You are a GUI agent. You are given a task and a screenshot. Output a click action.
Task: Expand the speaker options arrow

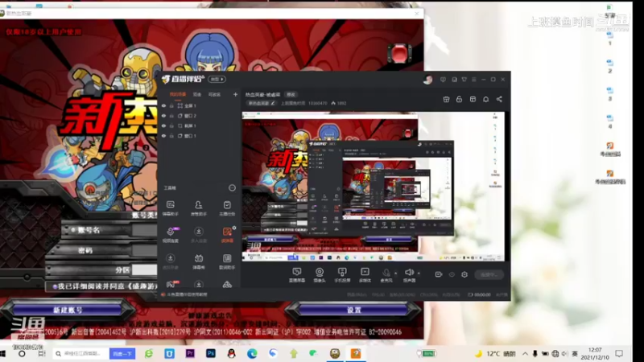[419, 273]
